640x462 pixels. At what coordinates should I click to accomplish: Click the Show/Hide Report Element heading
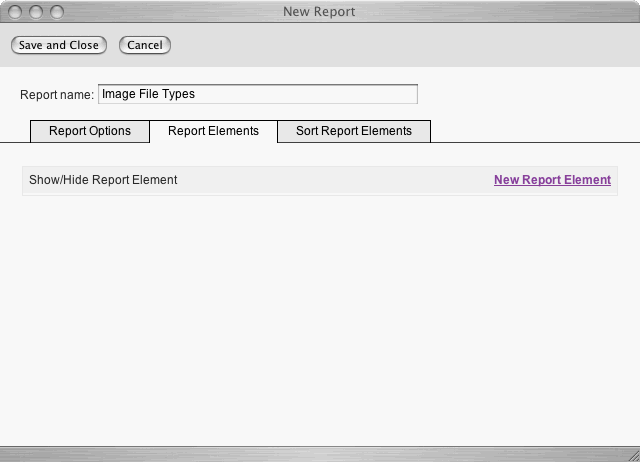point(103,180)
